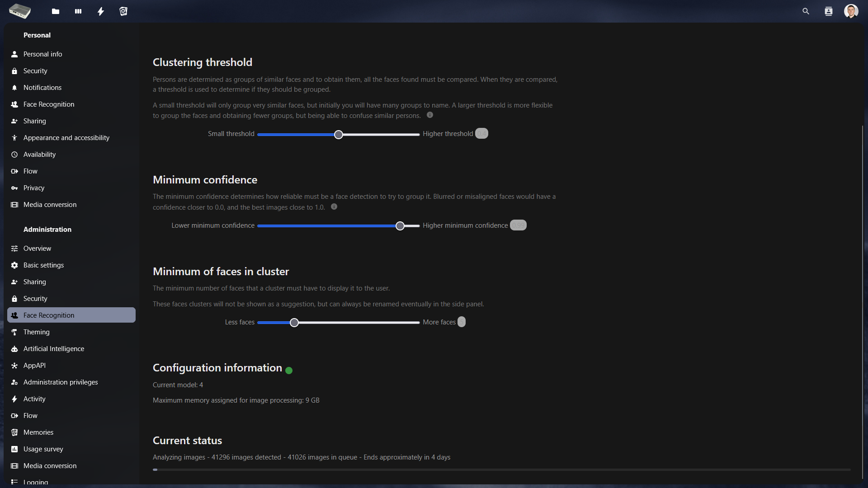Click the search magnifier icon
Screen dimensions: 868x488
click(x=806, y=11)
